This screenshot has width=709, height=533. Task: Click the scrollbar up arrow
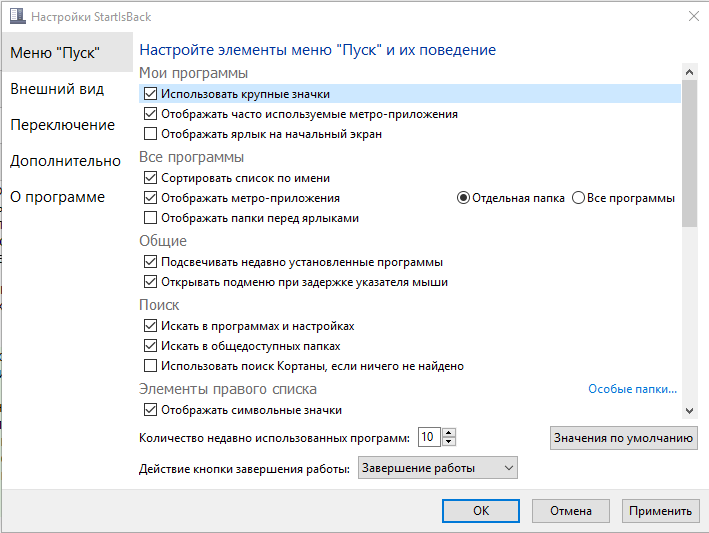tap(689, 72)
